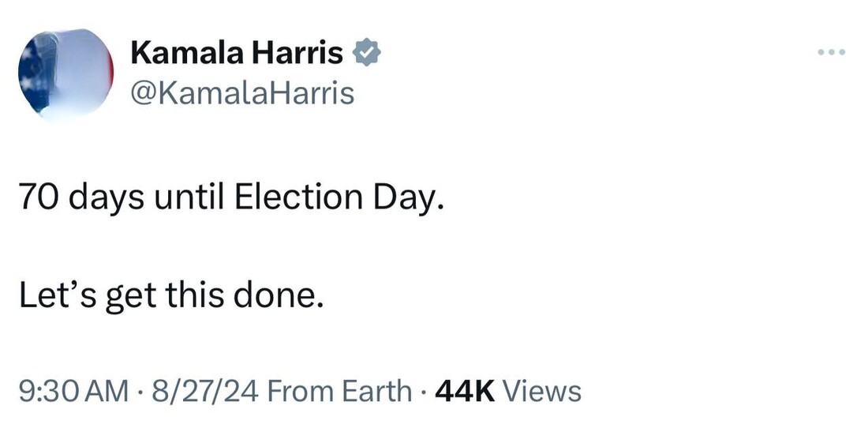Open the @KamalaHarris handle link
This screenshot has height=432, width=868.
point(242,93)
